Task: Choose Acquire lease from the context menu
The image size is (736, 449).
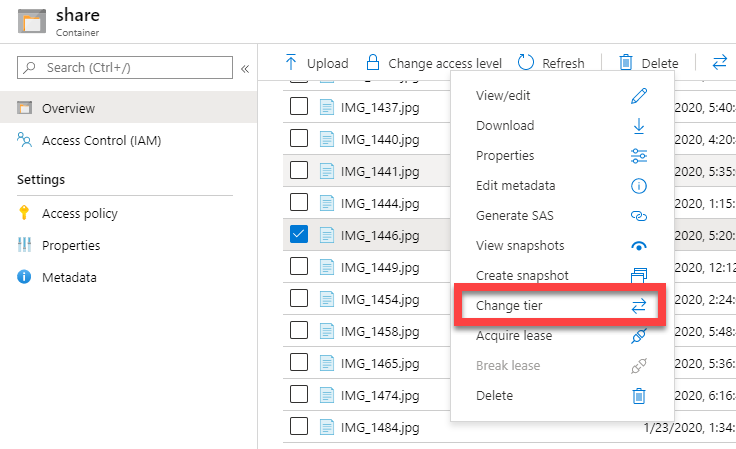Action: [513, 336]
